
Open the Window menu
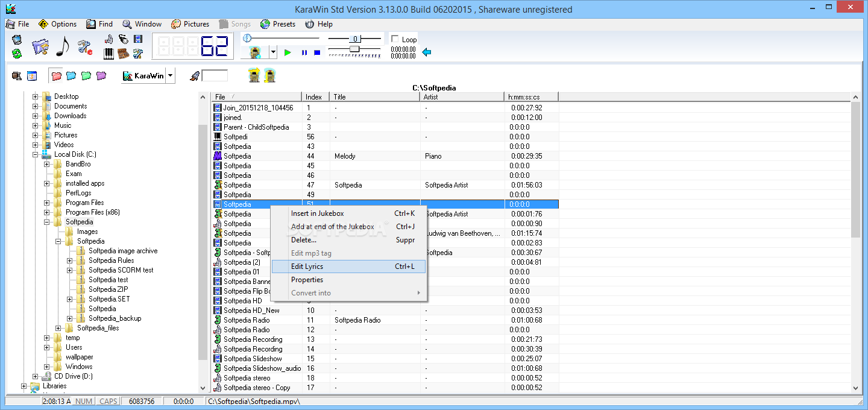tap(142, 24)
